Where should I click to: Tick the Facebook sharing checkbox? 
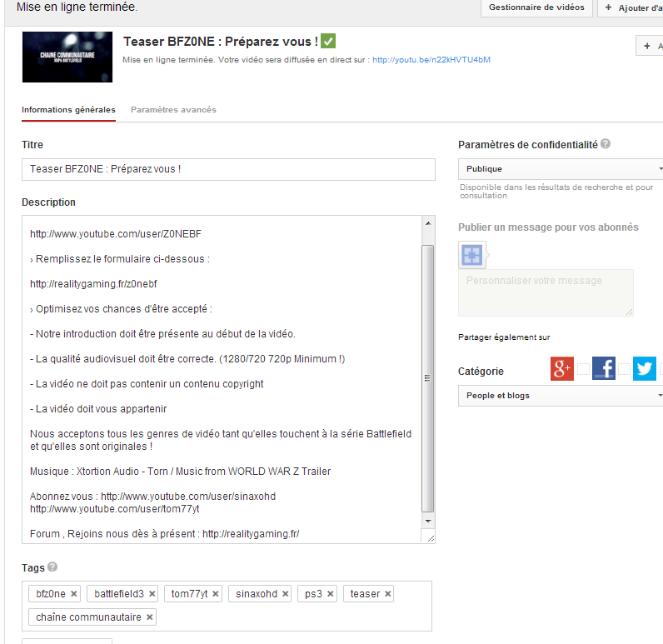pos(624,369)
